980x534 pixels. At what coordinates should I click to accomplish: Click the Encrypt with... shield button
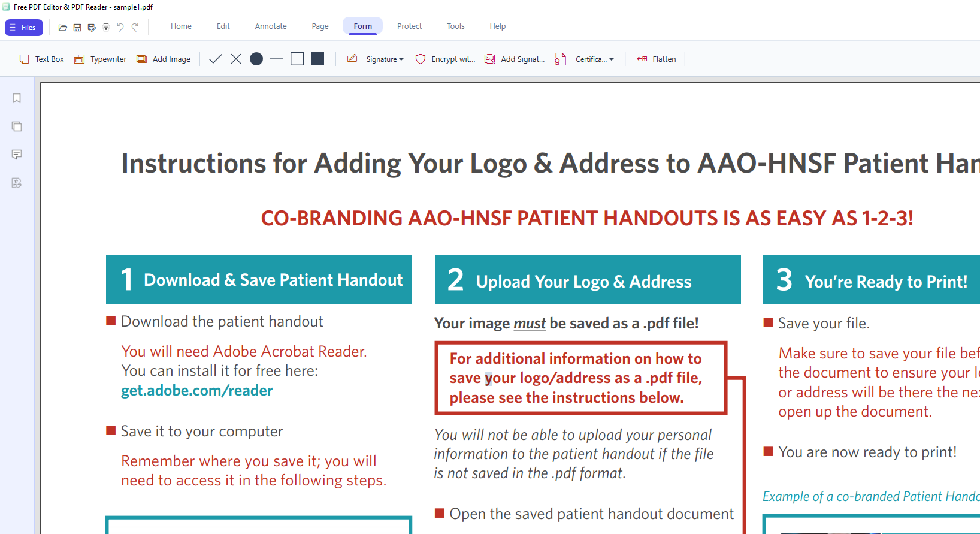445,59
